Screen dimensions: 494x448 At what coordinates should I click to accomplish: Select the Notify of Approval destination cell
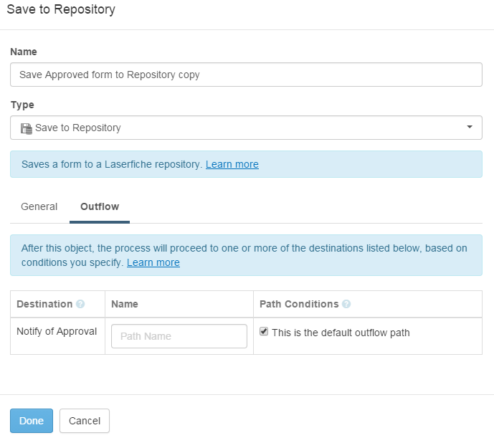pos(57,336)
